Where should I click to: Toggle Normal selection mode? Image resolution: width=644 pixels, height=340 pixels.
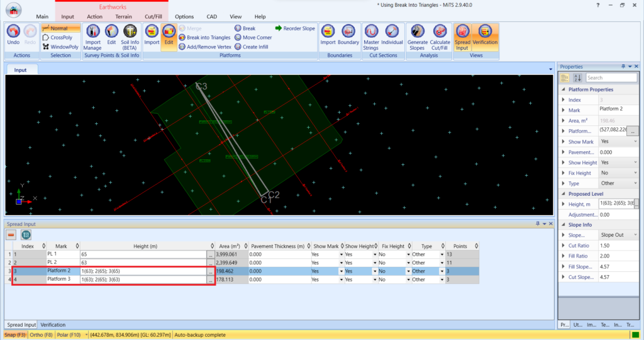click(61, 28)
